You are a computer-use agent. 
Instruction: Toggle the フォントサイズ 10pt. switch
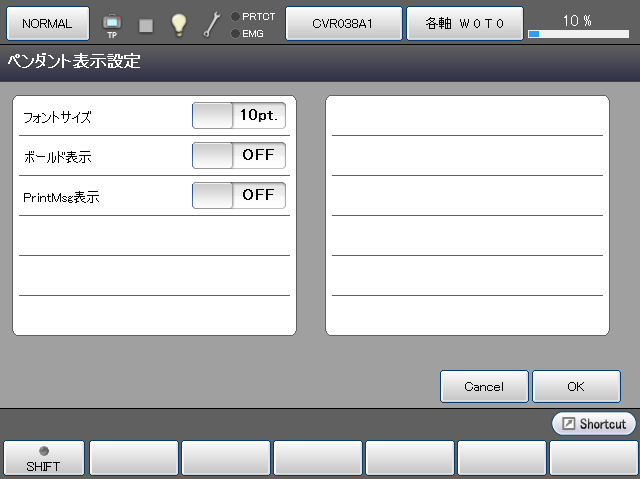239,116
